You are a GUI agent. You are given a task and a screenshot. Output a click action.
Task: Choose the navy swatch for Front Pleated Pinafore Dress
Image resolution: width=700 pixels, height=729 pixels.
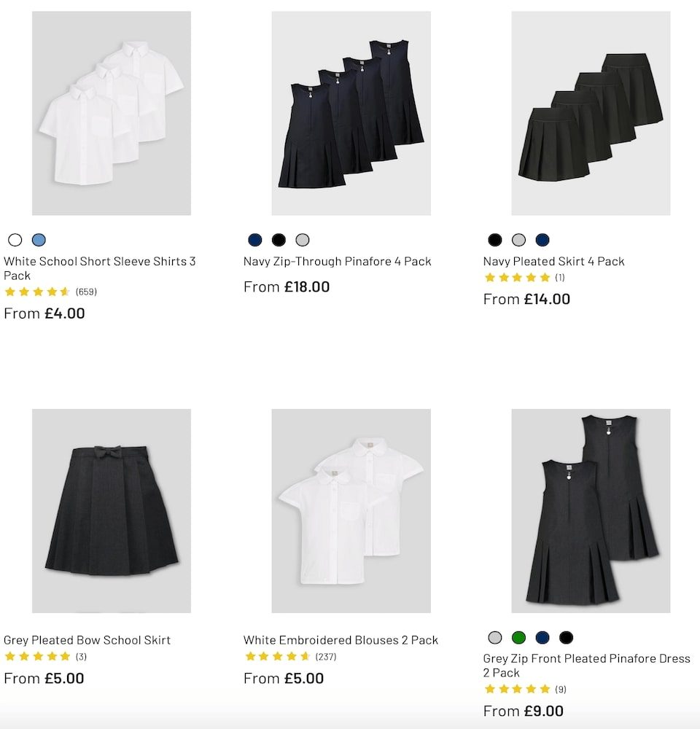(542, 638)
